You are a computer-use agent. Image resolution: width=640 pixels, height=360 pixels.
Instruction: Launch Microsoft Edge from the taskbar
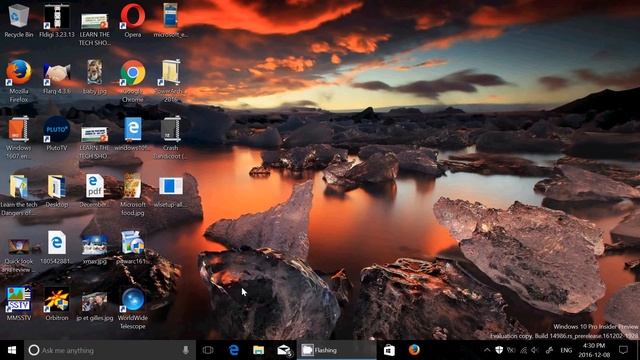pos(234,350)
